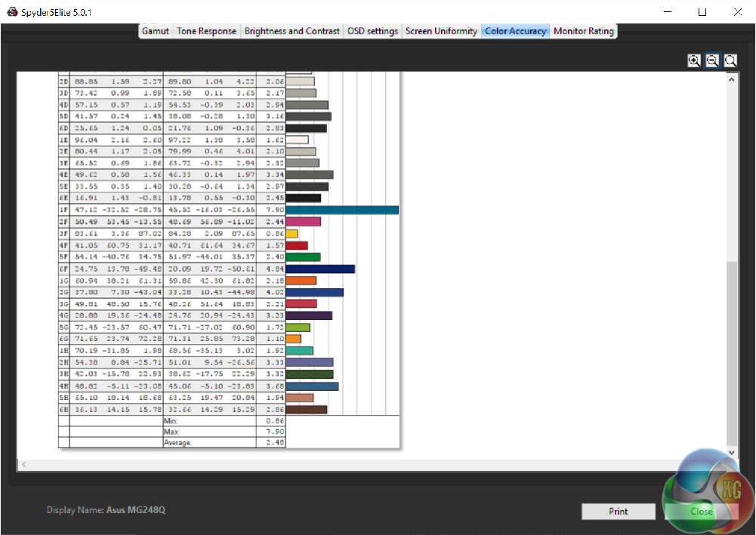Click the brown bar for patch 6H

(x=306, y=409)
